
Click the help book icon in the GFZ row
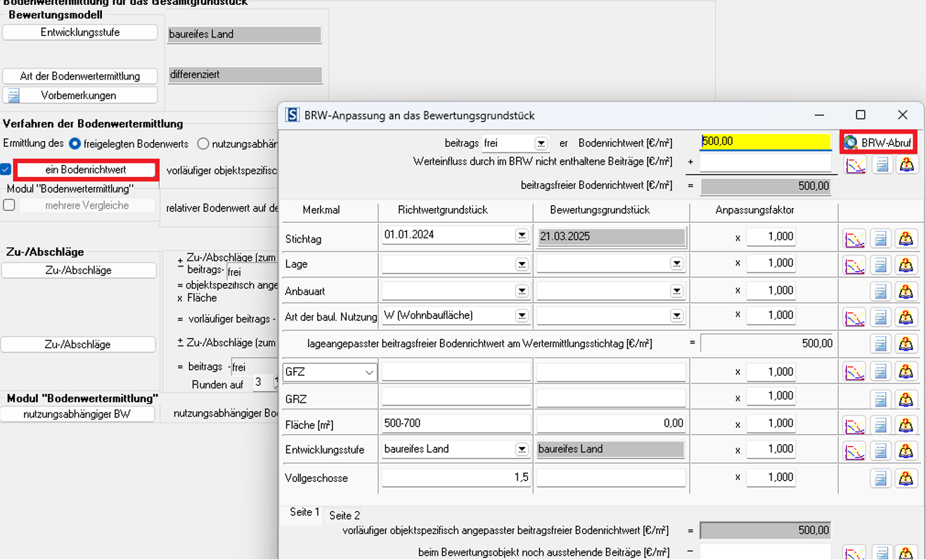tap(906, 372)
